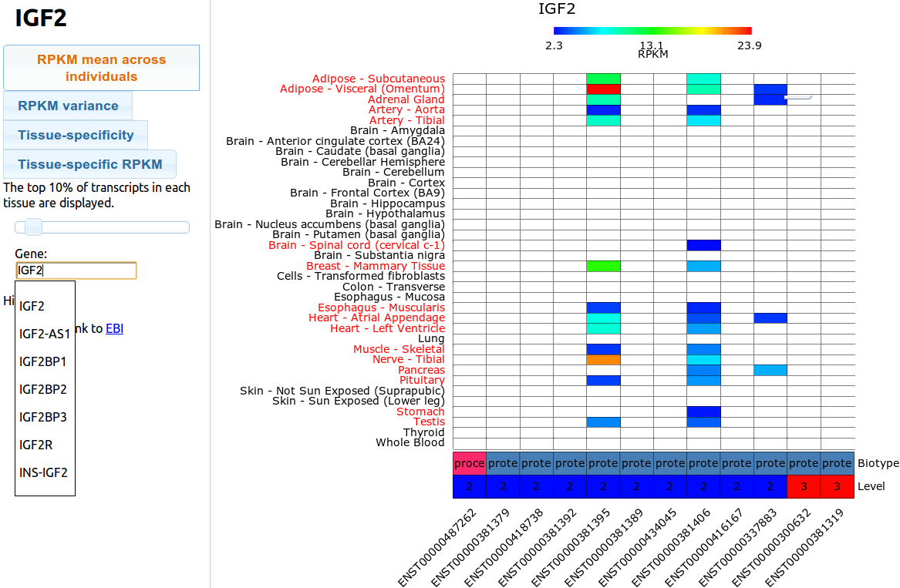Click the 'Artery - Tibial' tissue label
Image resolution: width=900 pixels, height=588 pixels.
pos(407,120)
